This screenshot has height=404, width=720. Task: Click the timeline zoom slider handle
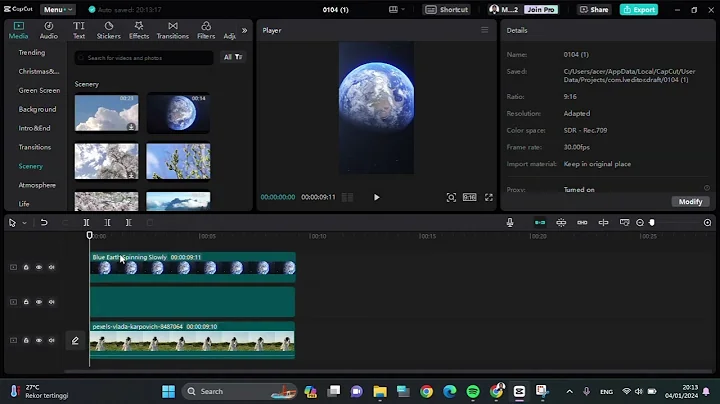652,223
